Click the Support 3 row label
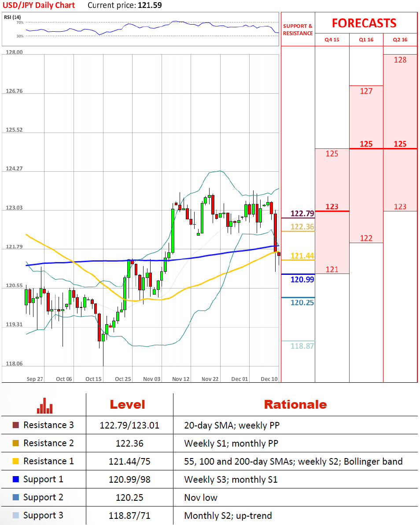The height and width of the screenshot is (525, 420). [43, 516]
